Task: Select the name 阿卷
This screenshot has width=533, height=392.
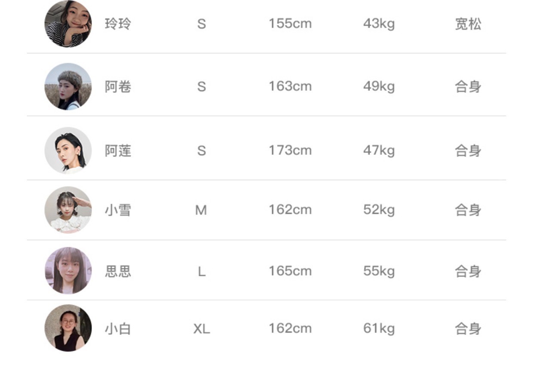Action: (x=118, y=87)
